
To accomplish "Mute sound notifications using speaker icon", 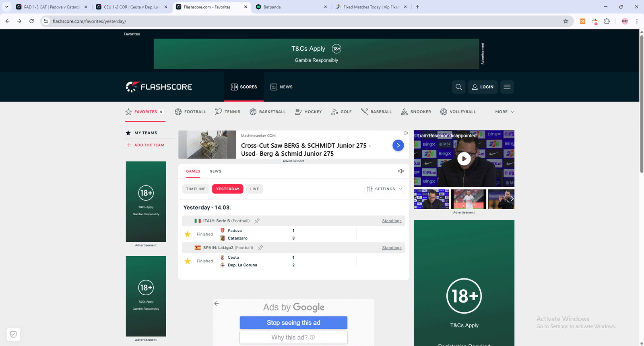I will 400,171.
